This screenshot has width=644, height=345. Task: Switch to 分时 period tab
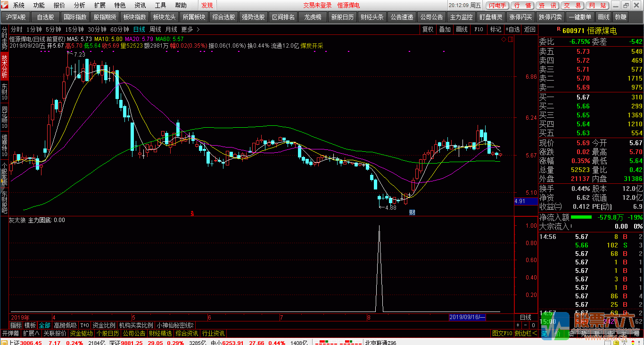(x=17, y=29)
